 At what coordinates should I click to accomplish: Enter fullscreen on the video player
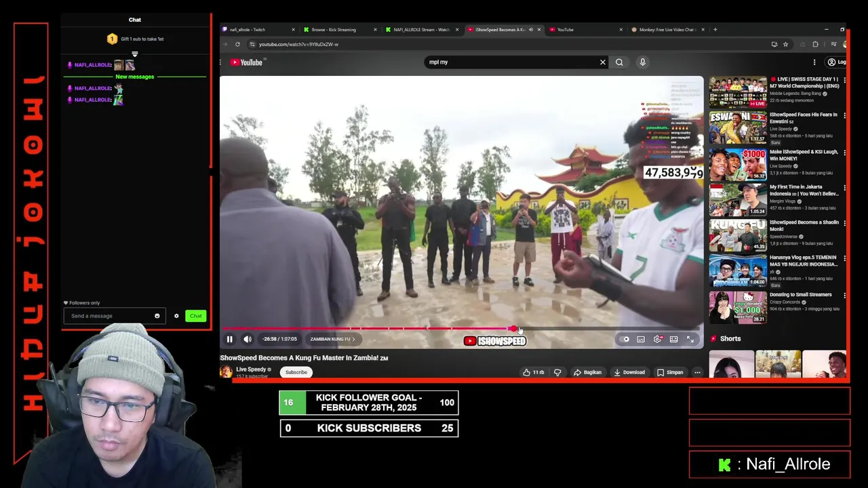click(690, 339)
